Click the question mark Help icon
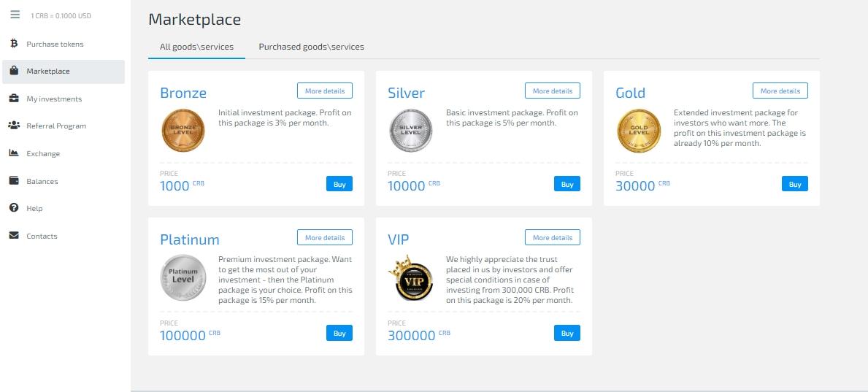This screenshot has height=392, width=868. pos(15,208)
